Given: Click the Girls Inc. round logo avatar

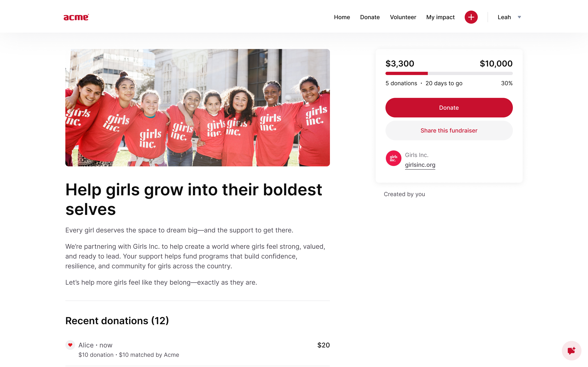Looking at the screenshot, I should click(x=393, y=158).
